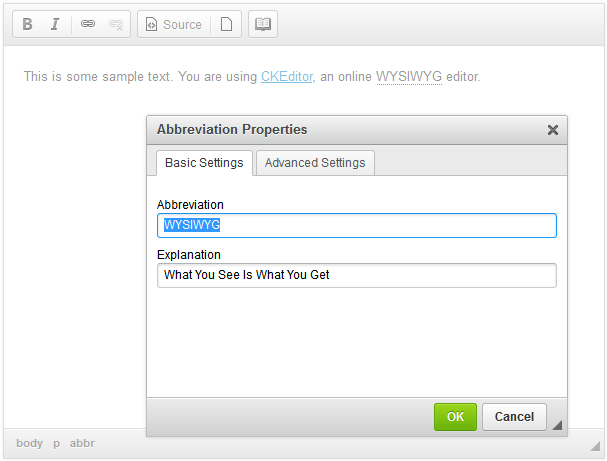Select the abbr element in the path bar

[x=82, y=443]
